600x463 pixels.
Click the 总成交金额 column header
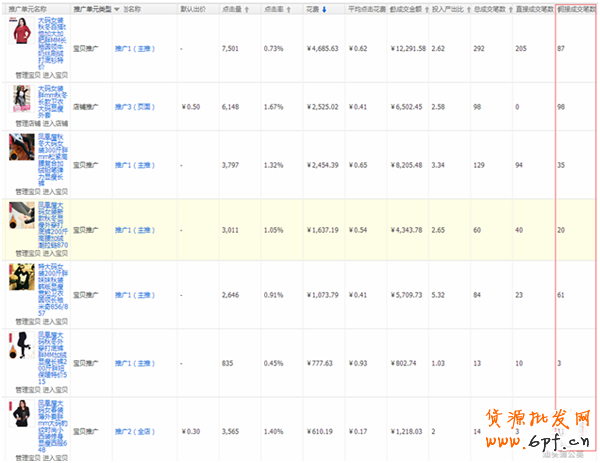(408, 8)
